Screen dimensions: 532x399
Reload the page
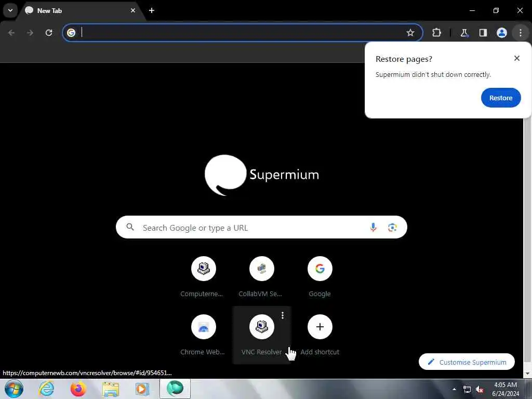(49, 33)
